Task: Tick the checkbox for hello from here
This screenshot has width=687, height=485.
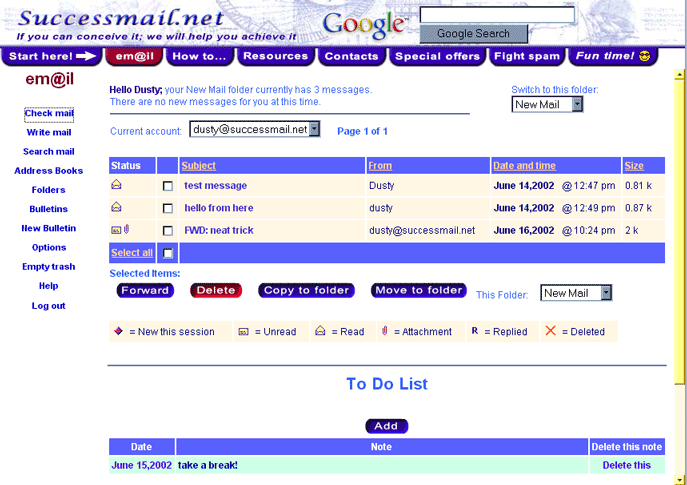Action: [x=168, y=208]
